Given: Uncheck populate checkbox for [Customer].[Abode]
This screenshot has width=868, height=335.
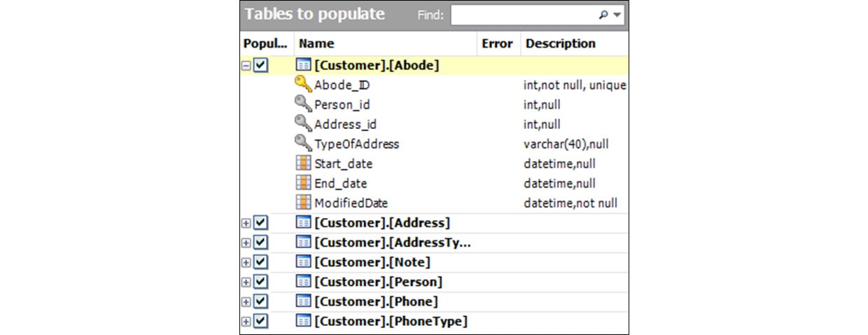Looking at the screenshot, I should pyautogui.click(x=260, y=65).
